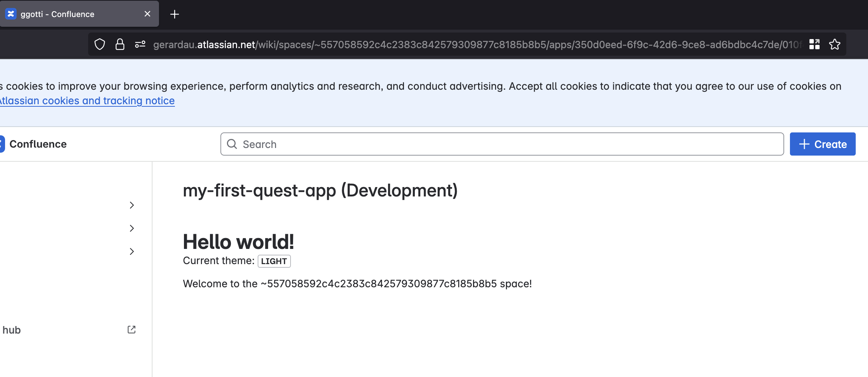Click the Hello world! heading

[x=239, y=242]
